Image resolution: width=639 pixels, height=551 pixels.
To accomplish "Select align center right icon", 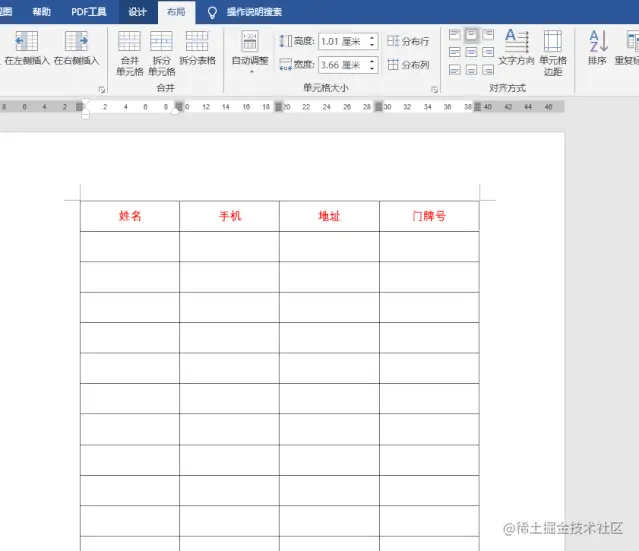I will pos(488,52).
